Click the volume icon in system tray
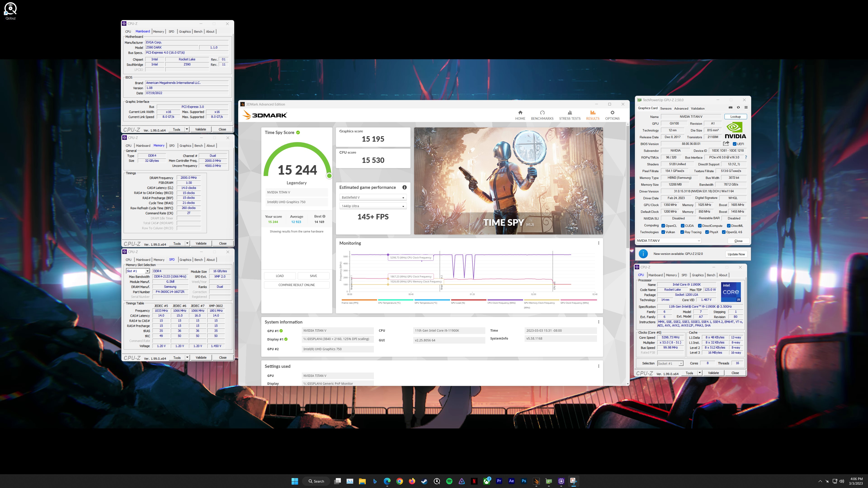This screenshot has width=868, height=488. coord(842,481)
